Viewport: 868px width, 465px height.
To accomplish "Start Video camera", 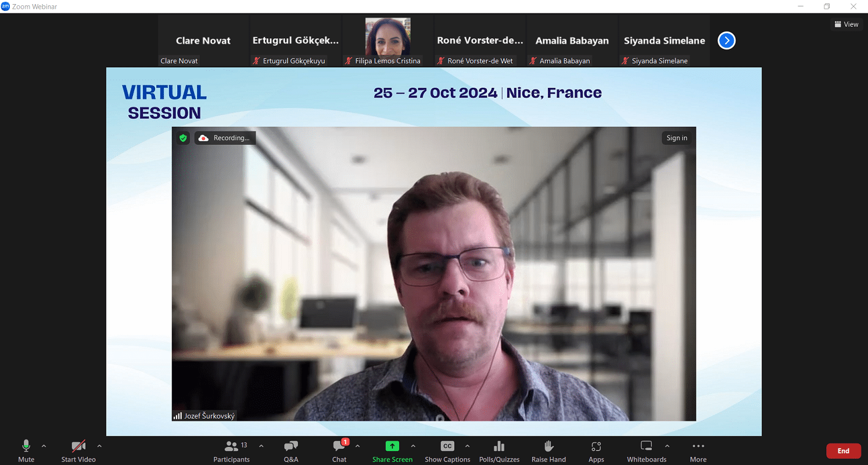I will tap(78, 451).
